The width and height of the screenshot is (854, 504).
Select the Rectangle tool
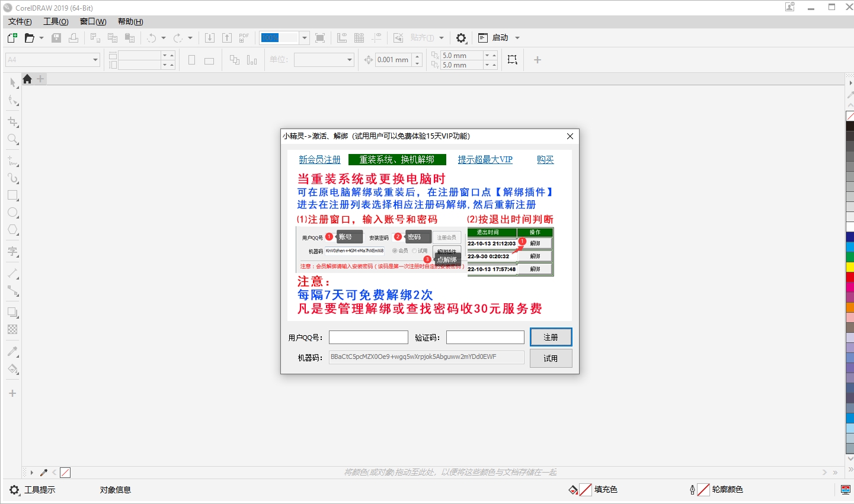(x=13, y=195)
